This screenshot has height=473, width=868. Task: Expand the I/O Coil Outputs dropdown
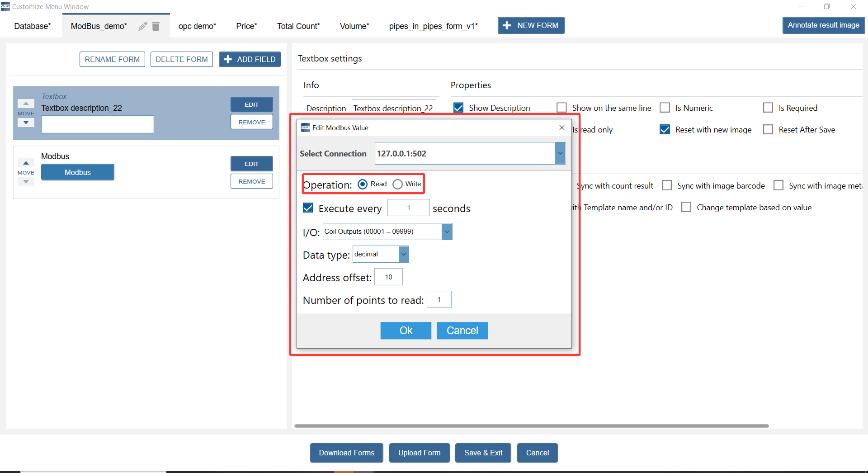pos(447,232)
